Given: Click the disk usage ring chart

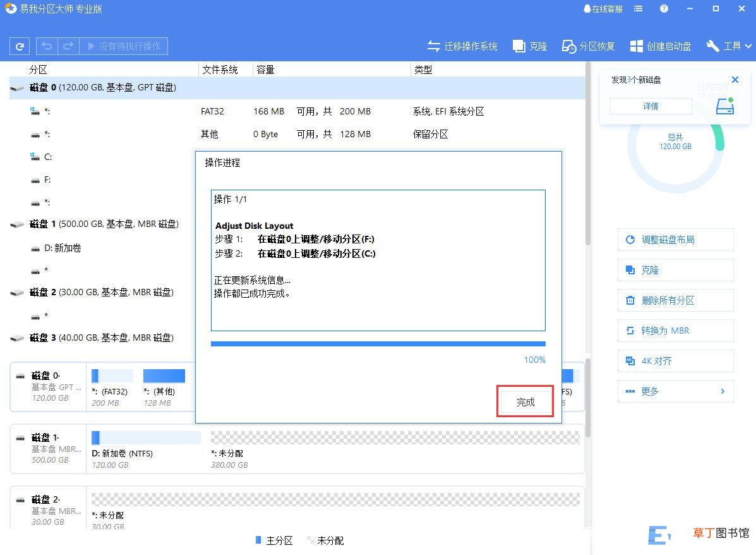Looking at the screenshot, I should (x=676, y=145).
